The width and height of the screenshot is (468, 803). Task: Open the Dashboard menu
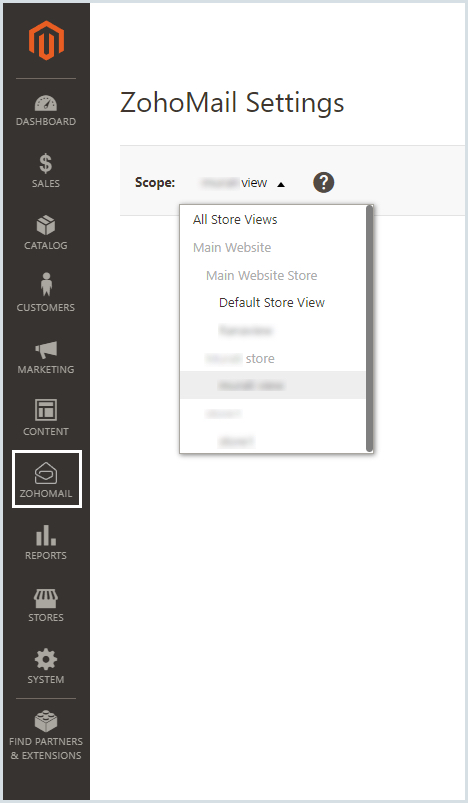(46, 110)
